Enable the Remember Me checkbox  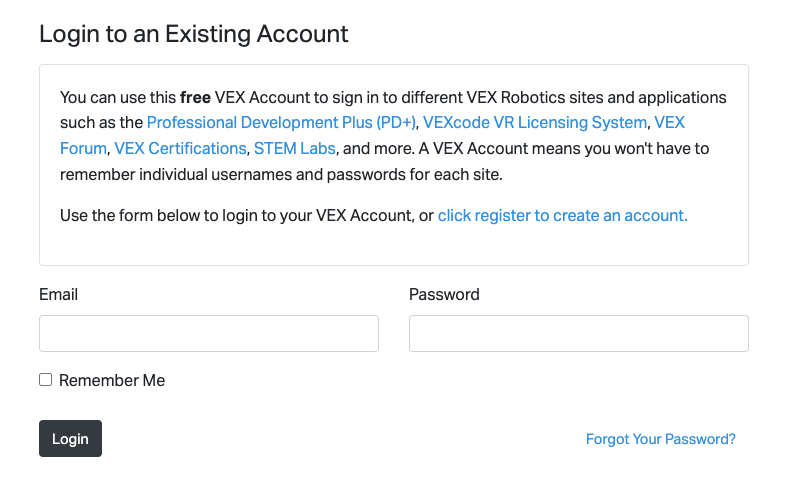(x=45, y=380)
